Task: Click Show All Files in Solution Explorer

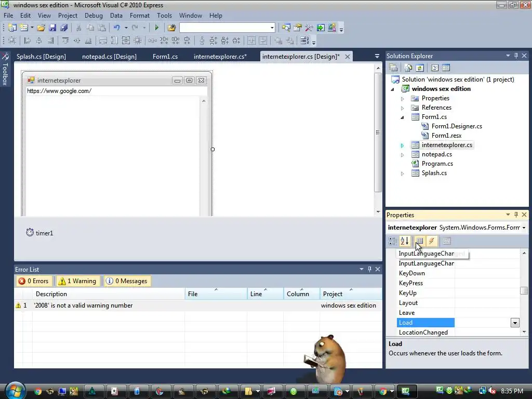Action: pyautogui.click(x=408, y=68)
